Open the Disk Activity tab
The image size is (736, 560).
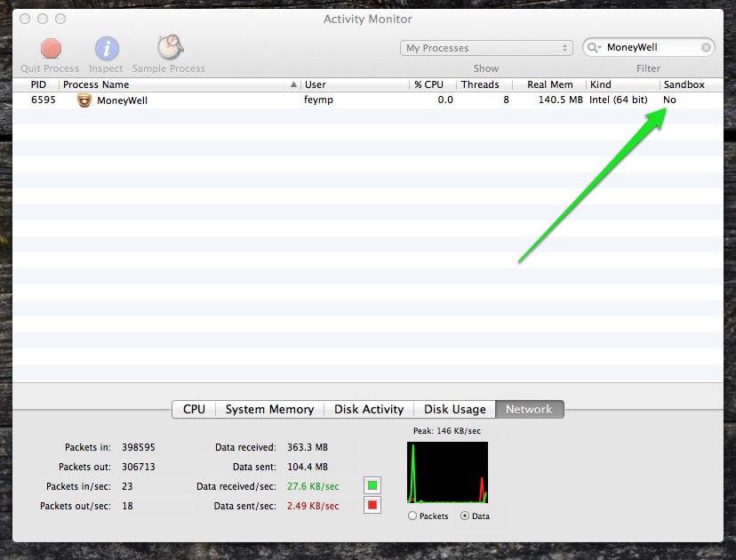coord(369,409)
